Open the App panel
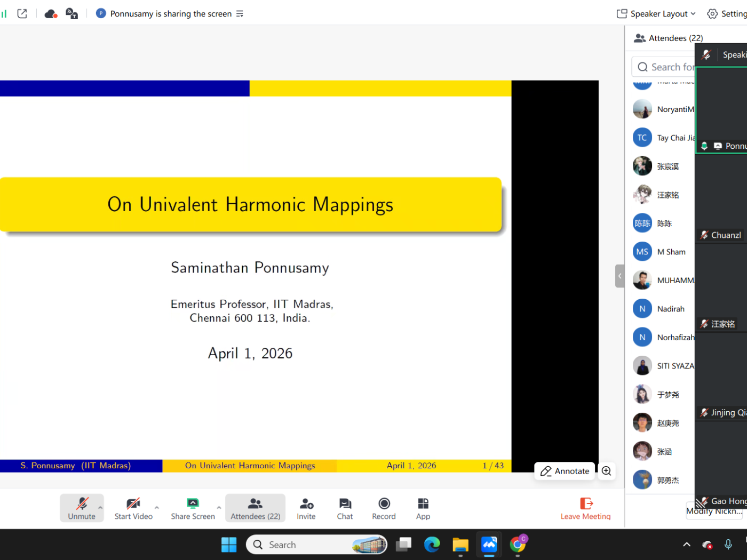The width and height of the screenshot is (747, 560). click(423, 508)
